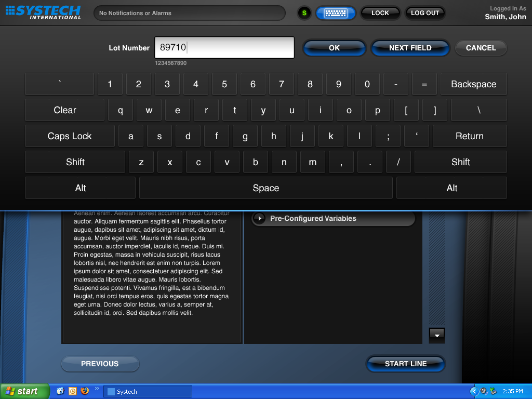
Task: Expand hidden system tray icons
Action: pyautogui.click(x=474, y=391)
